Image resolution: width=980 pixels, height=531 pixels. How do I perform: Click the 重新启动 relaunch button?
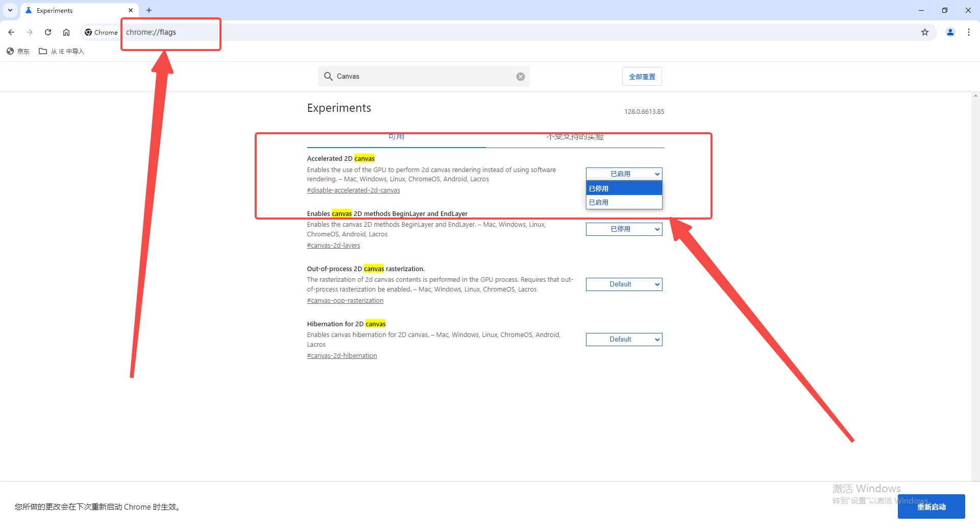point(931,506)
